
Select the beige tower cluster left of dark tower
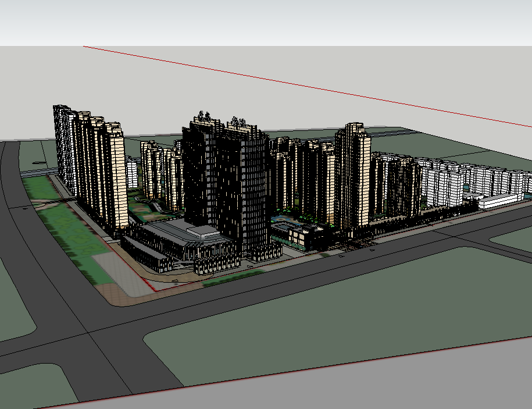pos(160,175)
